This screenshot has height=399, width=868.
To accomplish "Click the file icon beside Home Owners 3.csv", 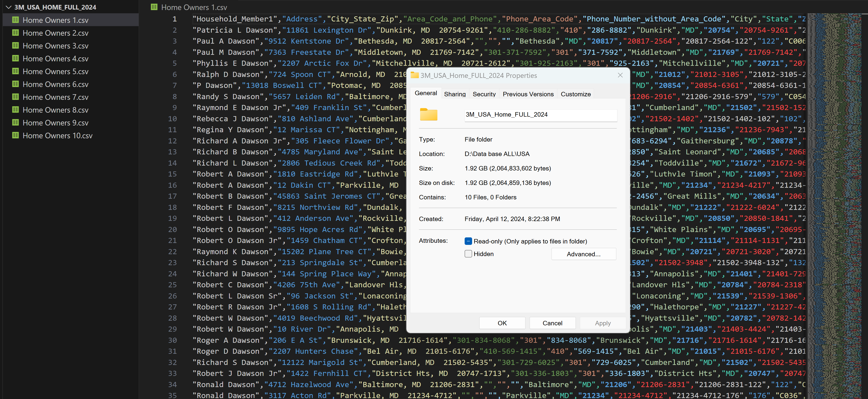I will (15, 45).
